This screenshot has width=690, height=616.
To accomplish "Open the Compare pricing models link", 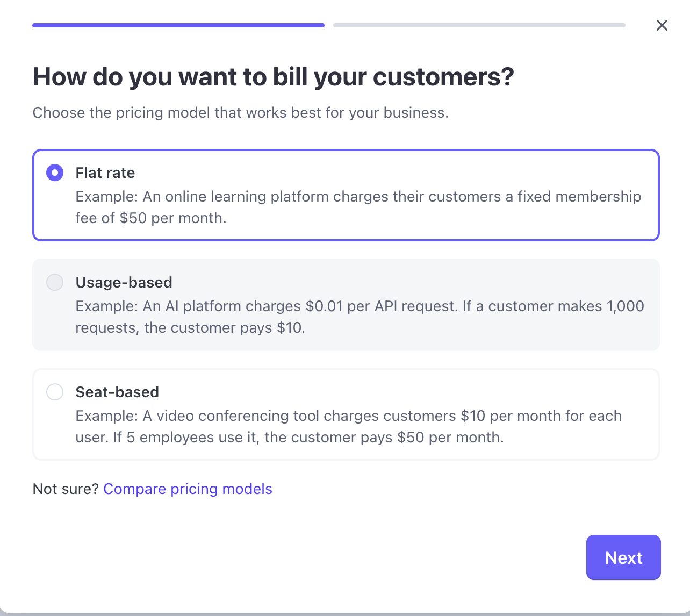I will pyautogui.click(x=188, y=489).
